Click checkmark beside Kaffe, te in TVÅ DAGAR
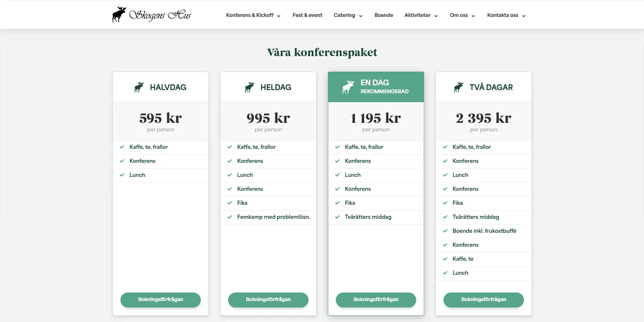Screen dimensions: 644x322 point(445,259)
